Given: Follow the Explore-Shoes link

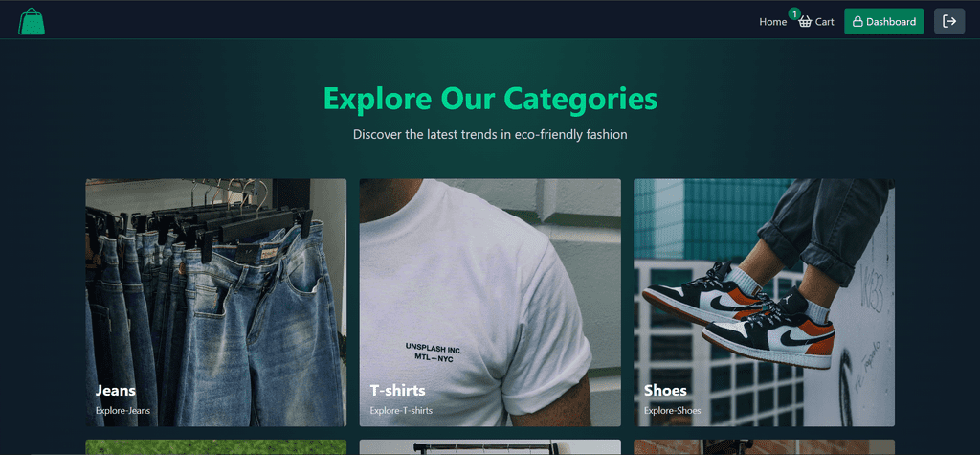Looking at the screenshot, I should click(673, 411).
